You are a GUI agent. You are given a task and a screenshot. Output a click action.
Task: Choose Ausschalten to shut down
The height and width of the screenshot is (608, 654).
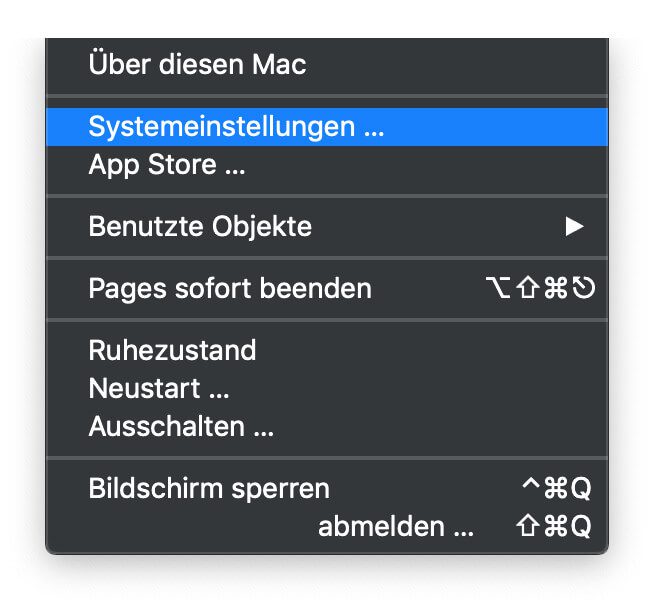click(x=180, y=427)
